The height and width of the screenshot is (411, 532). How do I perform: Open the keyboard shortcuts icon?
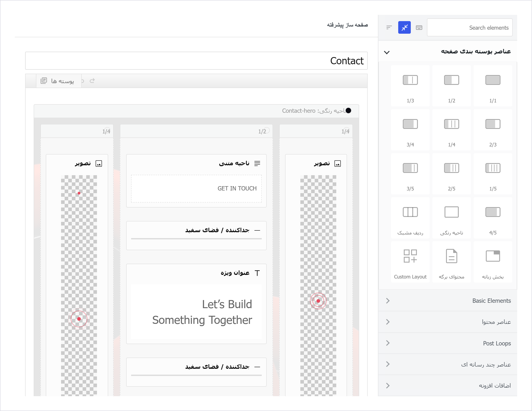[419, 28]
